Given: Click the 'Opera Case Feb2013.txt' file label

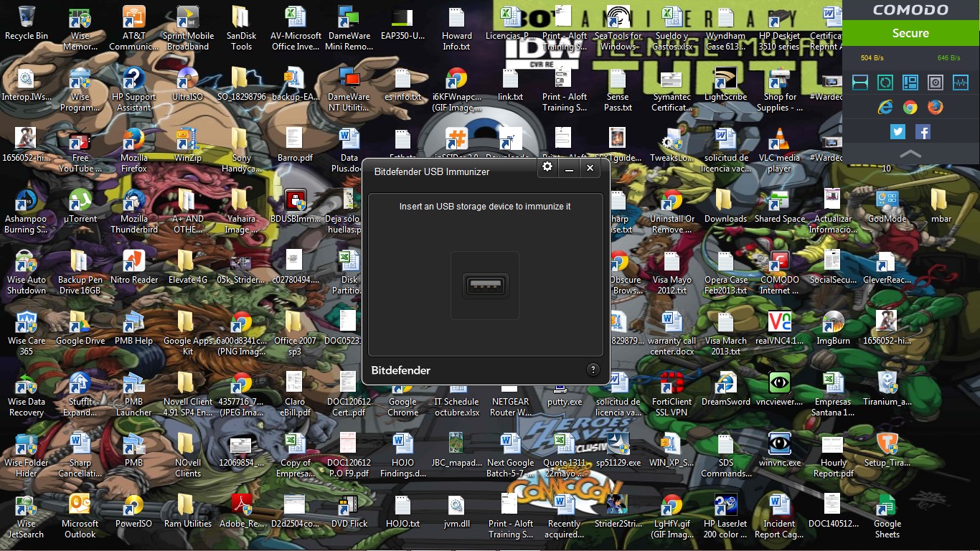Looking at the screenshot, I should point(726,285).
